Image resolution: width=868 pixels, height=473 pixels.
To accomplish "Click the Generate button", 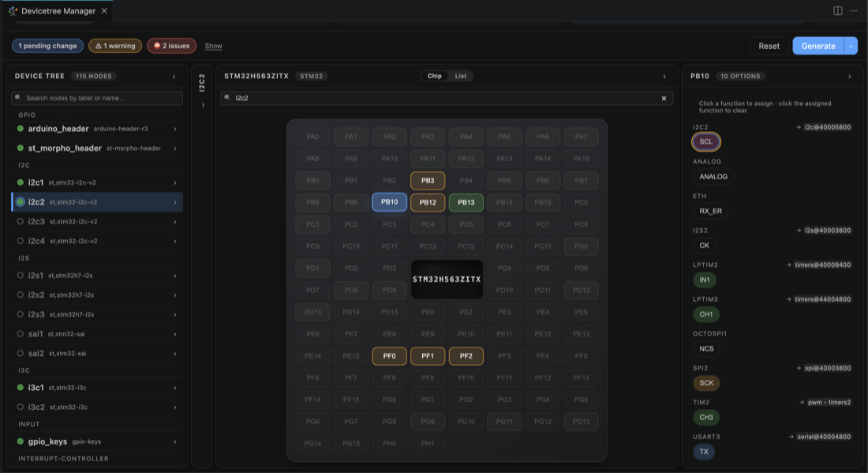I will 818,46.
